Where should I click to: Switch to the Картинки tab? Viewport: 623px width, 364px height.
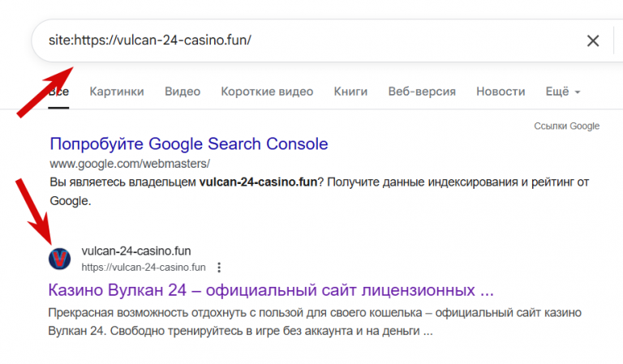click(117, 92)
